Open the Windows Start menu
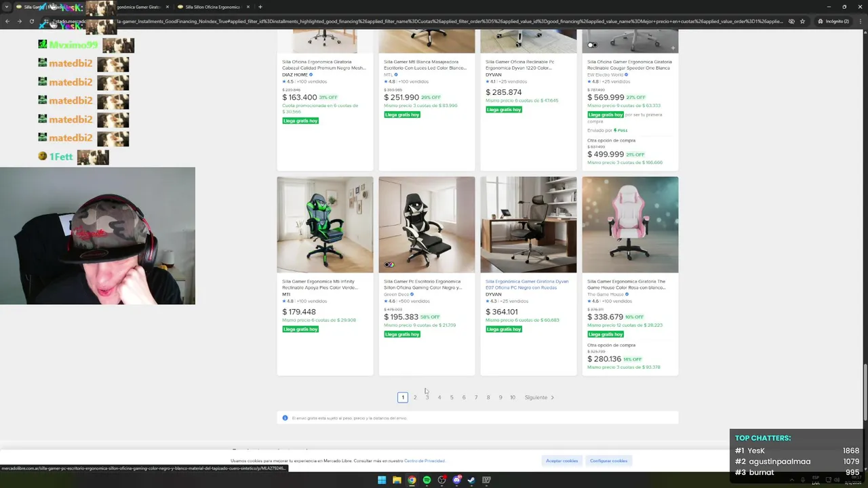 point(382,480)
